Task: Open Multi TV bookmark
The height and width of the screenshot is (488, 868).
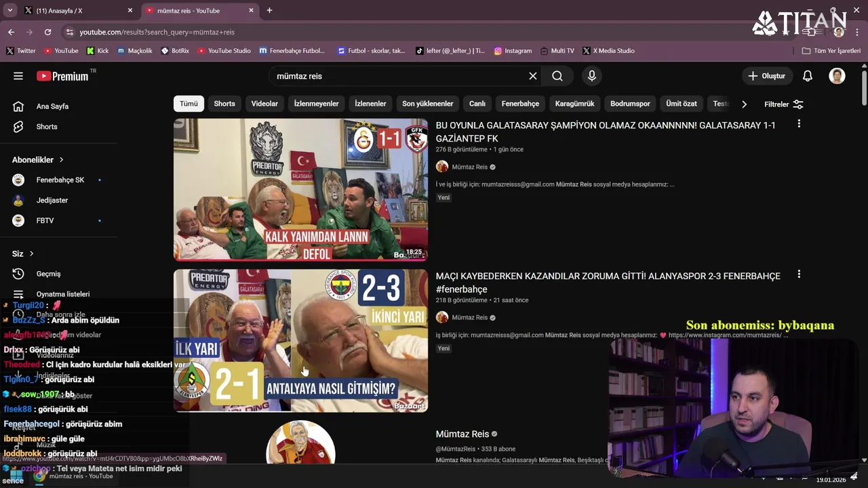Action: [557, 51]
